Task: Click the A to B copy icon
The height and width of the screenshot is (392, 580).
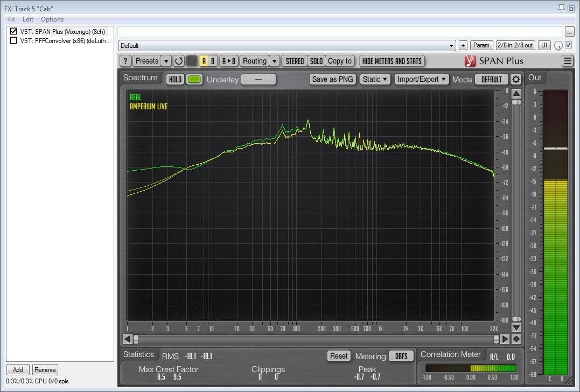Action: 229,61
